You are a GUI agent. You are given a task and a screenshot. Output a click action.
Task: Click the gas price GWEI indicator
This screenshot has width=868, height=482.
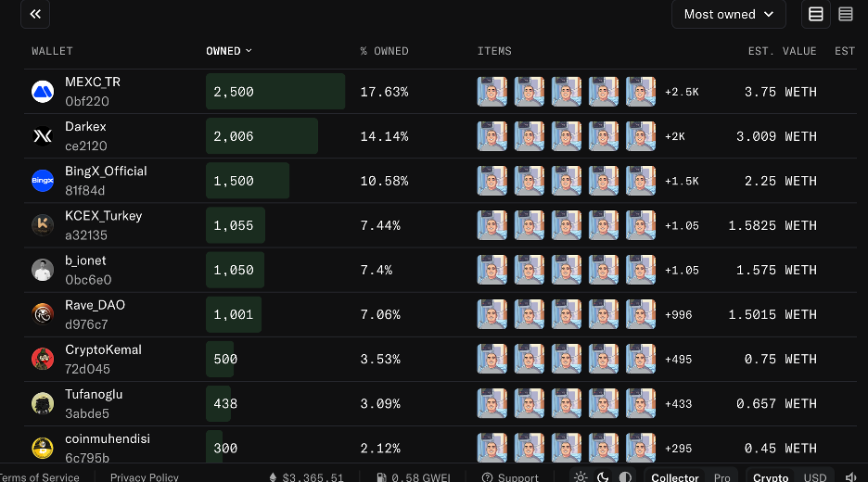(x=414, y=477)
